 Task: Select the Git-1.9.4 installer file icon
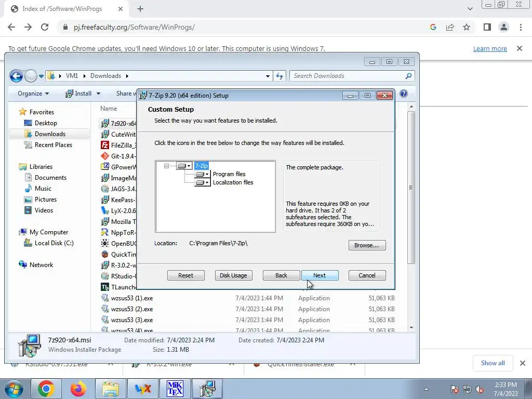click(x=105, y=156)
